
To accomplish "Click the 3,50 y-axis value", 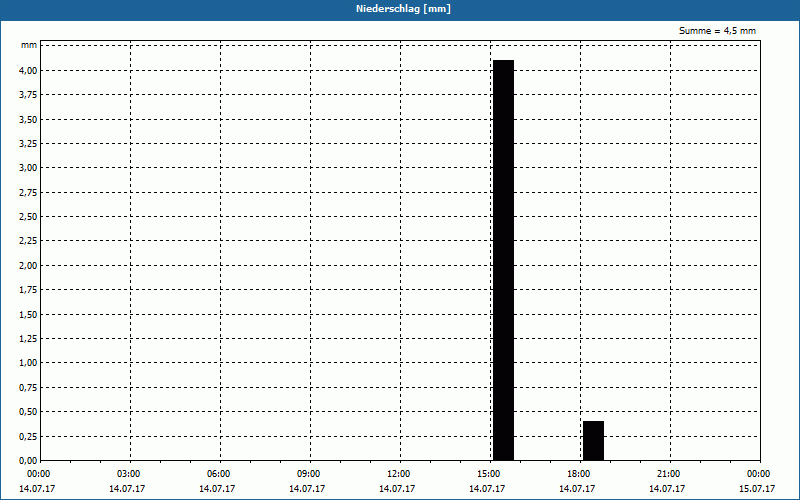I will (28, 119).
